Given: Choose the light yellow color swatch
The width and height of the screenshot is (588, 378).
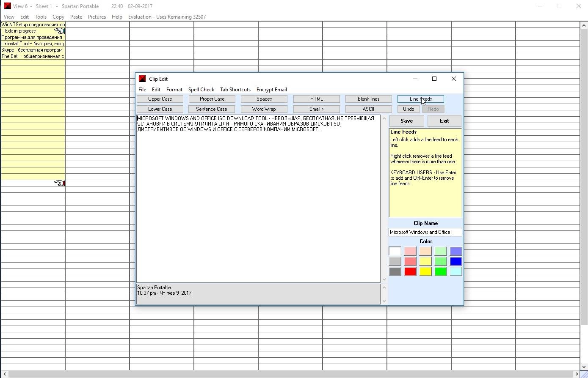Looking at the screenshot, I should pyautogui.click(x=425, y=261).
